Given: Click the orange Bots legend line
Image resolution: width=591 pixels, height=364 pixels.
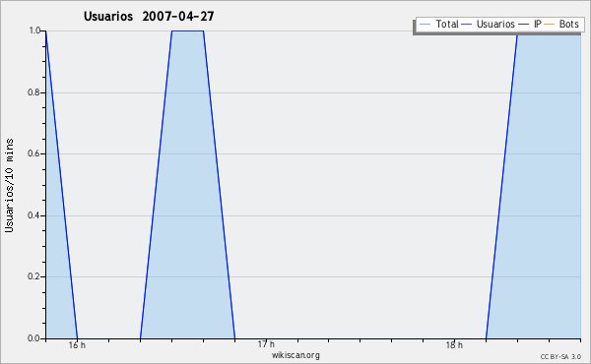Looking at the screenshot, I should [550, 25].
